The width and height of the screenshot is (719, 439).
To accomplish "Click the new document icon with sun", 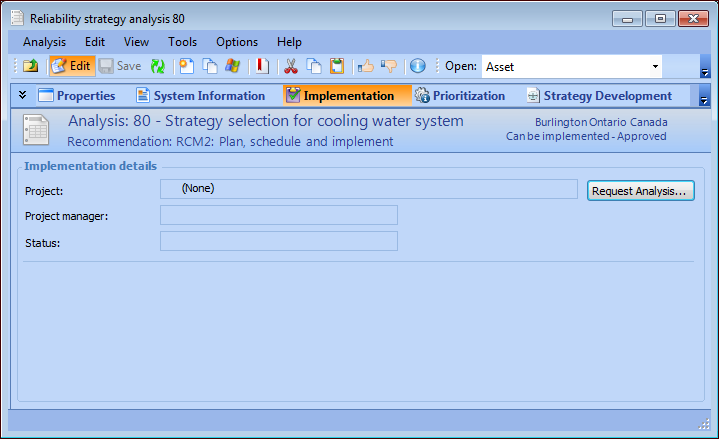I will tap(187, 66).
